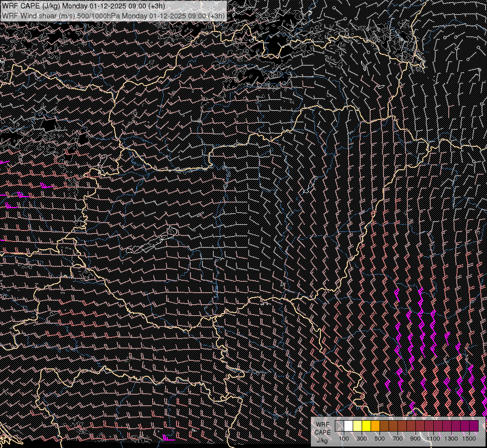
Task: Click the WRF Wind shear 500/1000hPa title line
Action: pos(113,16)
